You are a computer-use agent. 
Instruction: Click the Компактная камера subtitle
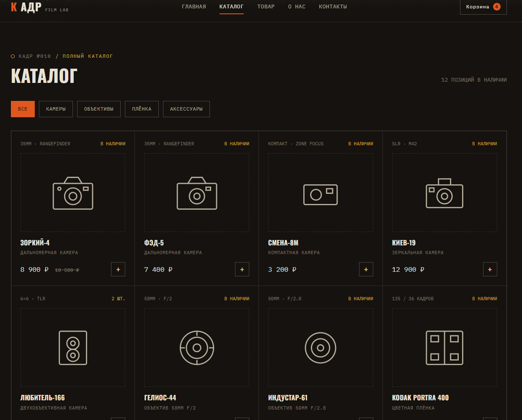coord(294,253)
